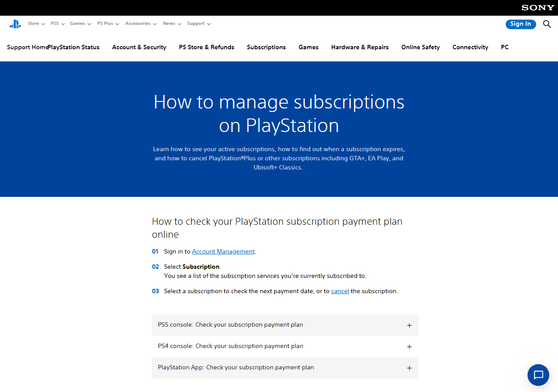
Task: Open the News dropdown menu
Action: tap(172, 24)
